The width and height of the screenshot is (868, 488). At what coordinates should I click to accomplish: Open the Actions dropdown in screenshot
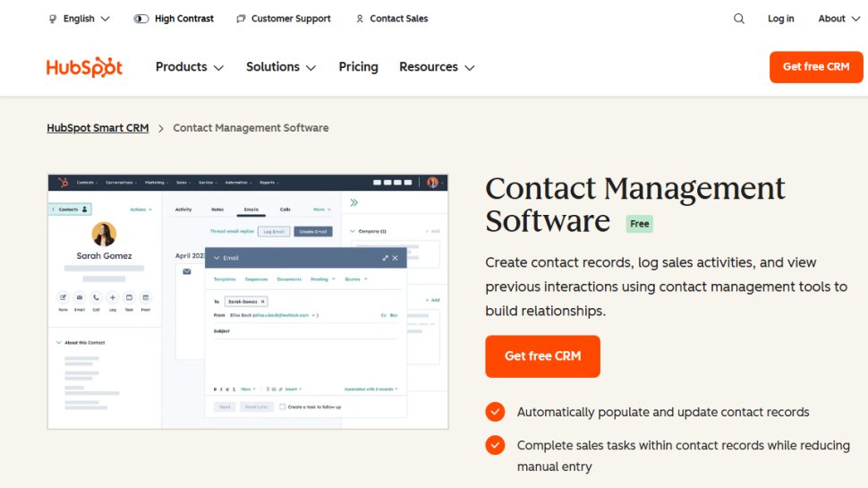pos(140,210)
